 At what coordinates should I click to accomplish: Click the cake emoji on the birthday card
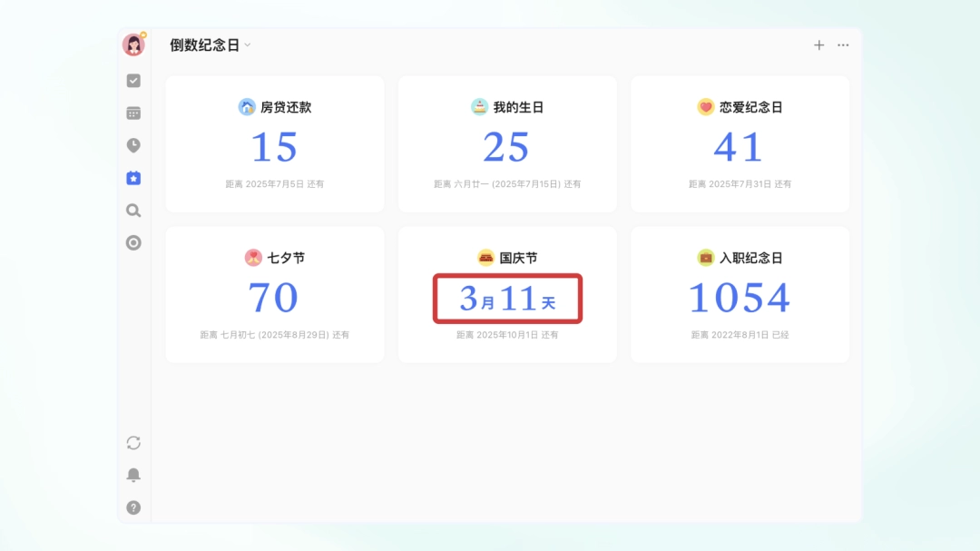pos(480,105)
